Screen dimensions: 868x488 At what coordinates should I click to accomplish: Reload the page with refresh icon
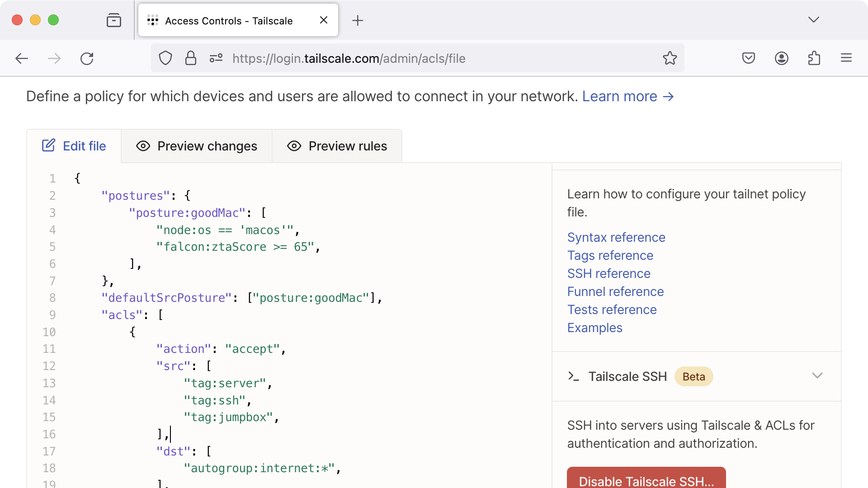click(x=87, y=58)
